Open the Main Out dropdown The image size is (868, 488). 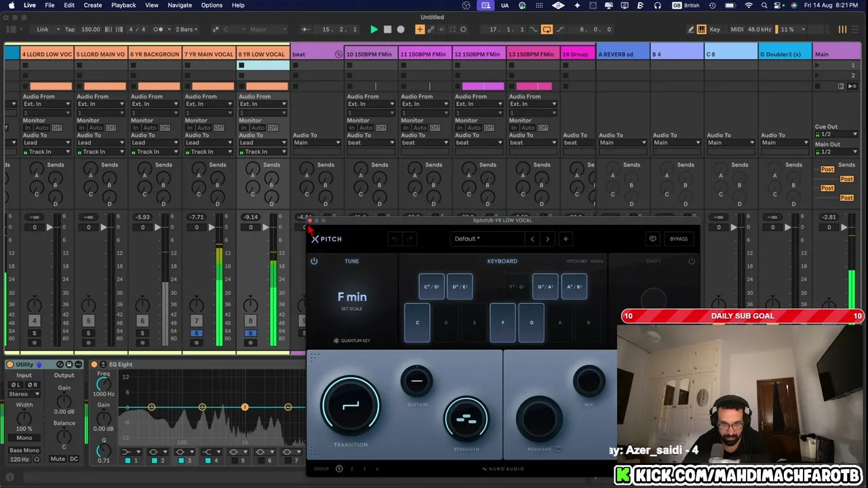836,152
